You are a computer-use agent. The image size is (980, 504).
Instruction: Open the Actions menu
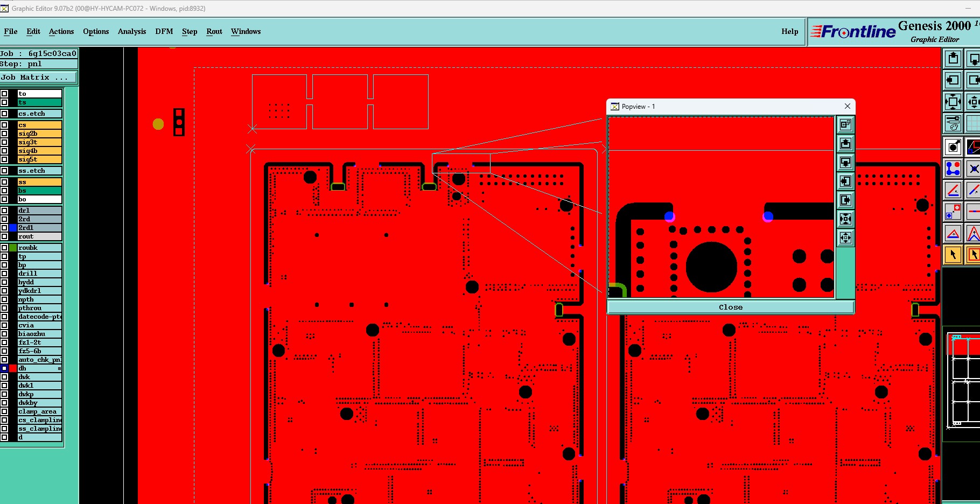point(61,31)
